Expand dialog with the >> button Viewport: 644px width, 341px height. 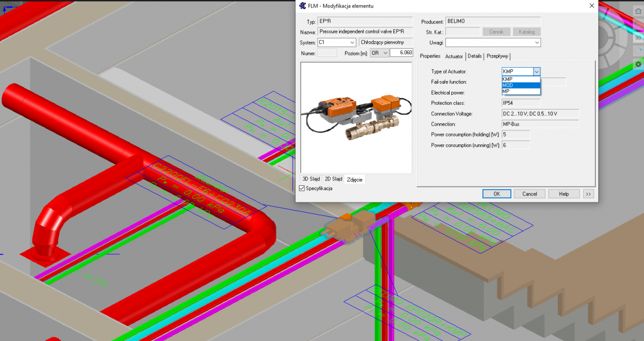point(588,194)
